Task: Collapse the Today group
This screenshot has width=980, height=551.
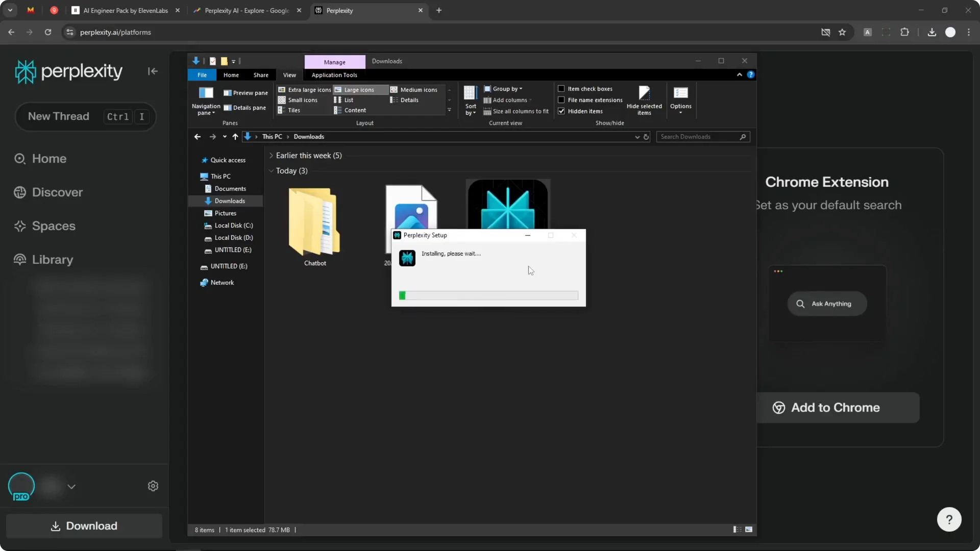Action: [x=272, y=171]
